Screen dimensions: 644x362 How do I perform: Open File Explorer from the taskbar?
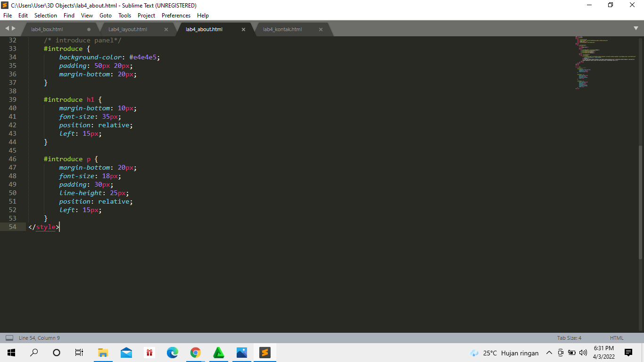[103, 352]
